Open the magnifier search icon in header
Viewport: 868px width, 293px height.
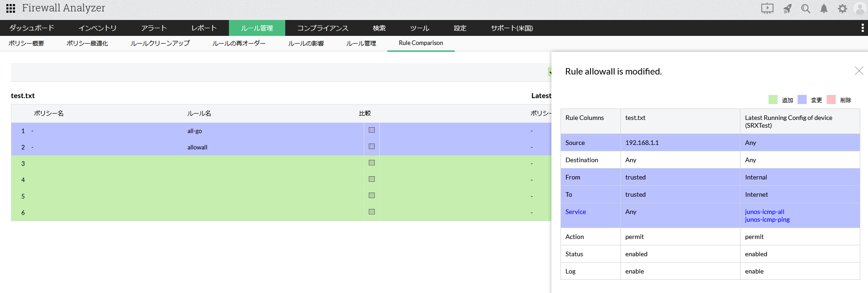point(805,9)
